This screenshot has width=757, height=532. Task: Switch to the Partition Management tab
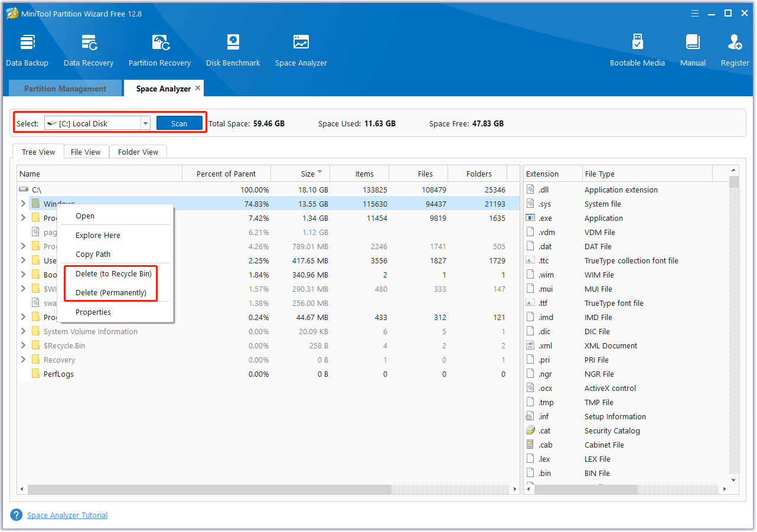click(65, 89)
